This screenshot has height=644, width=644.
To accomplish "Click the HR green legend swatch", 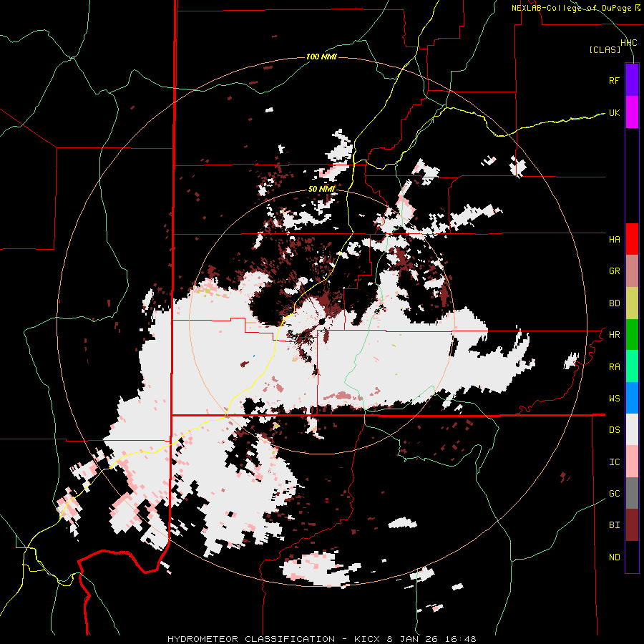I will 632,335.
